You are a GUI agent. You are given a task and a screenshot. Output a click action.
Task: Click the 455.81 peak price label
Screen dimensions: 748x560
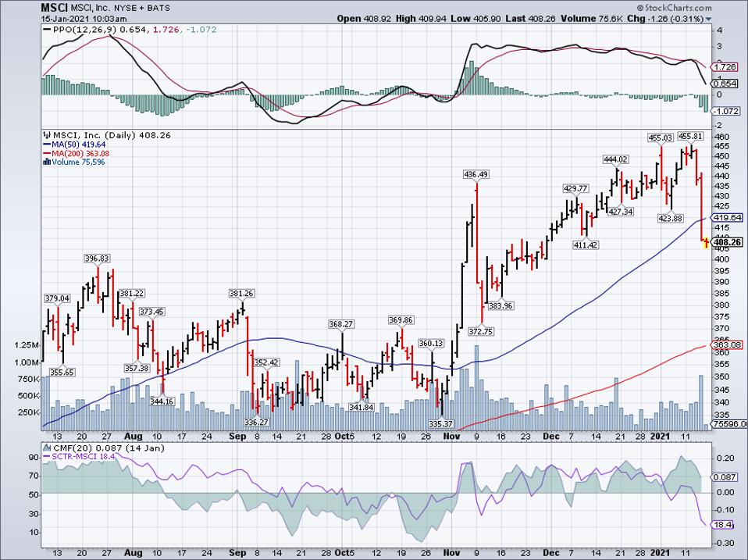click(690, 137)
